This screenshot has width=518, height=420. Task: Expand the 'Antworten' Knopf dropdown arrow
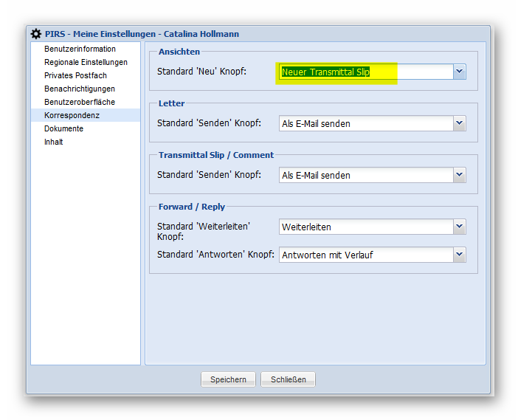point(459,255)
